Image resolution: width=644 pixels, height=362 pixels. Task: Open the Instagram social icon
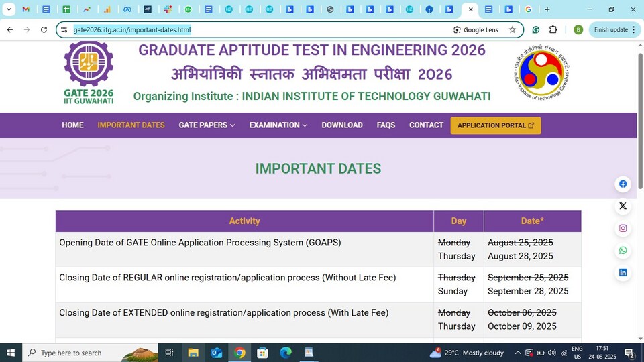623,228
